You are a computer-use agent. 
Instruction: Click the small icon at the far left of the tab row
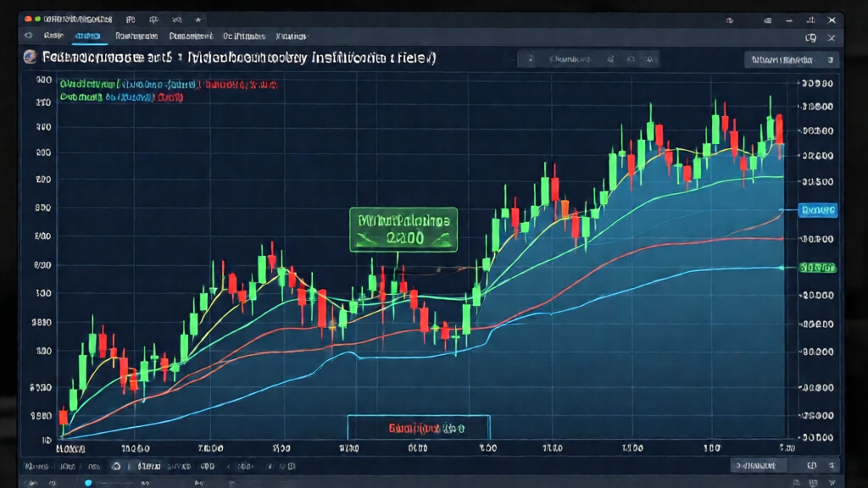28,36
